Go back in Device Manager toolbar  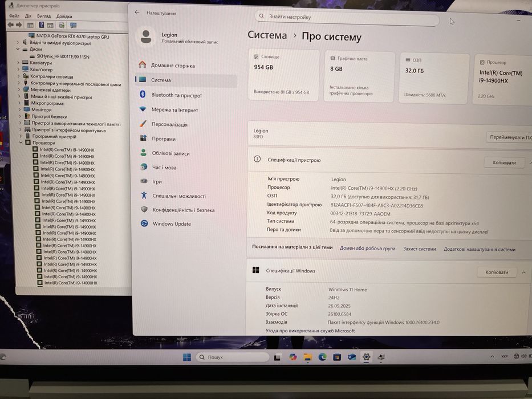10,25
